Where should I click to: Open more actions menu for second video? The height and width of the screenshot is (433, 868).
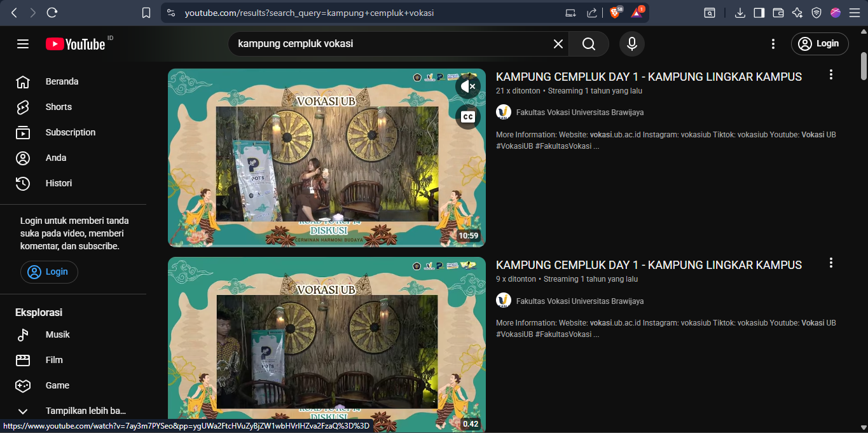[830, 263]
